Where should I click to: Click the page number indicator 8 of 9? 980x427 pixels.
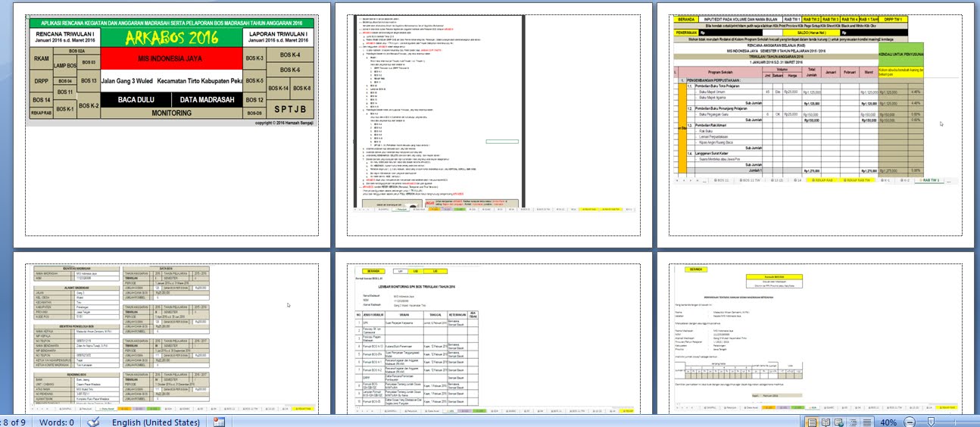click(x=14, y=422)
